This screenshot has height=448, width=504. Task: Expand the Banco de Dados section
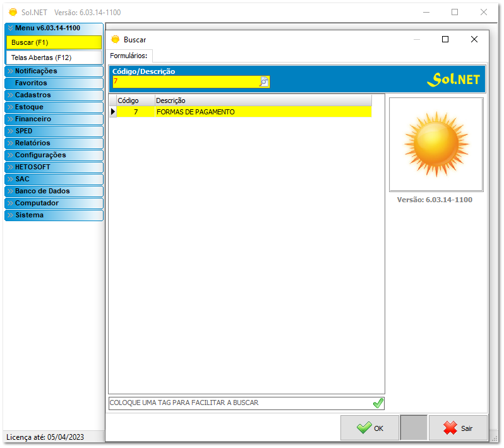tap(54, 191)
